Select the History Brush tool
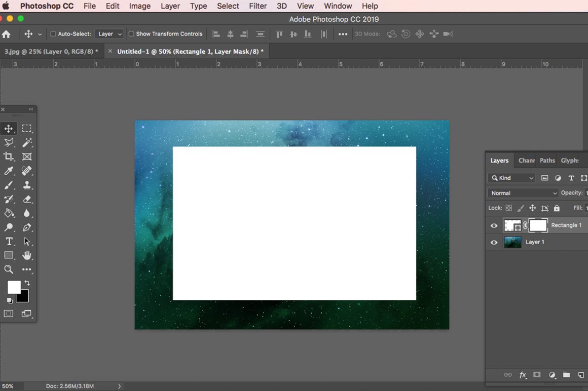This screenshot has height=391, width=588. tap(9, 199)
